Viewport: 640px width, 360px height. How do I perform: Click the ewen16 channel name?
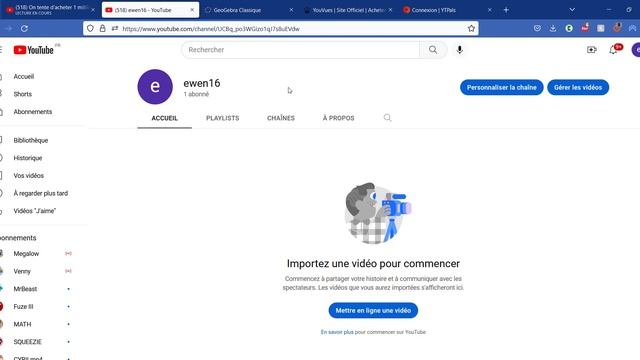click(202, 83)
